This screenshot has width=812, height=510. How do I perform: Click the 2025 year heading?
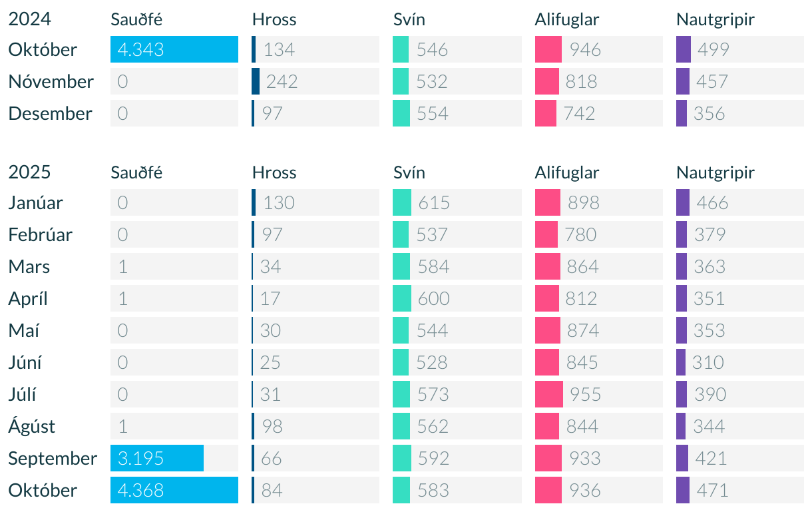coord(29,172)
